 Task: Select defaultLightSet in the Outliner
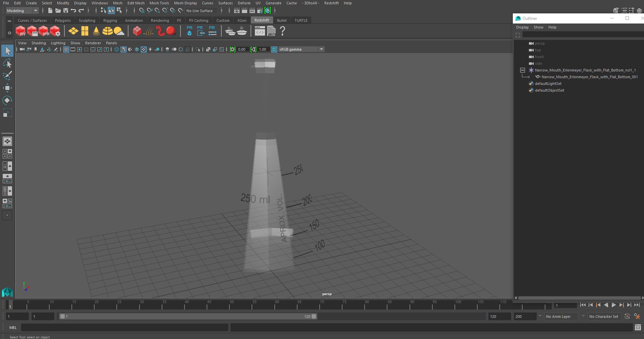(x=548, y=84)
